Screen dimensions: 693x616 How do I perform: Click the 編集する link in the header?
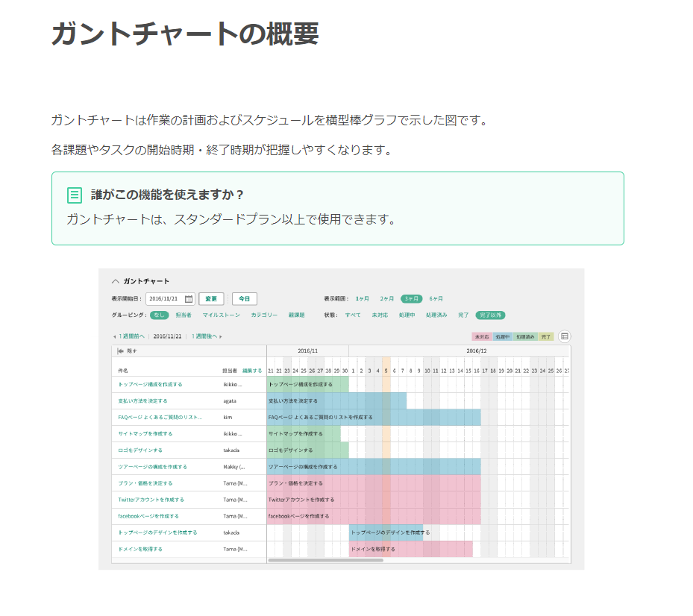pyautogui.click(x=252, y=371)
